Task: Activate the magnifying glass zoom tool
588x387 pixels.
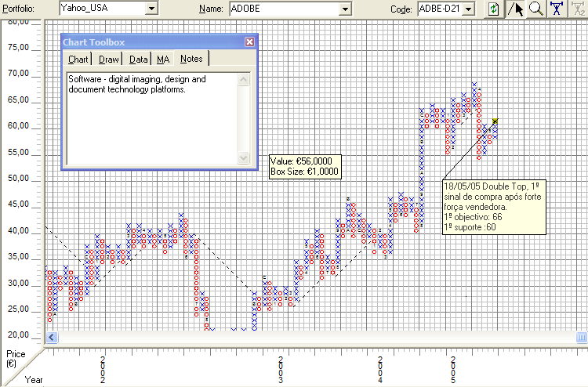Action: [x=535, y=9]
